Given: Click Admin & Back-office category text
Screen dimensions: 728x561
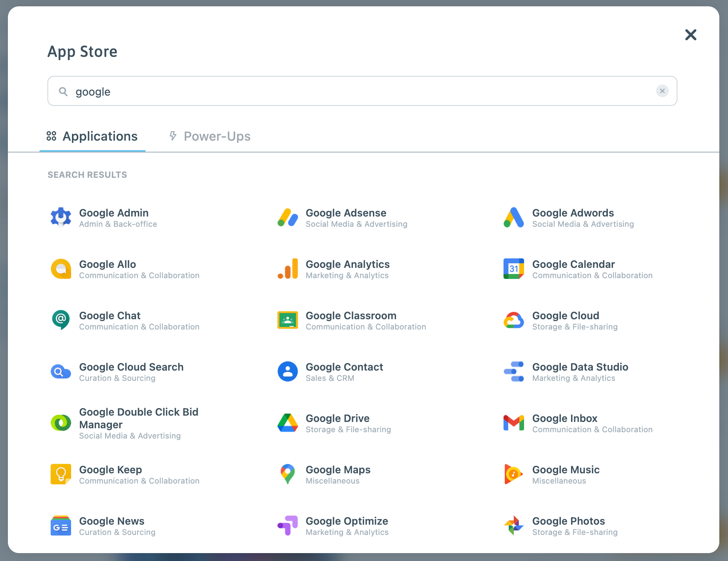Looking at the screenshot, I should (118, 224).
